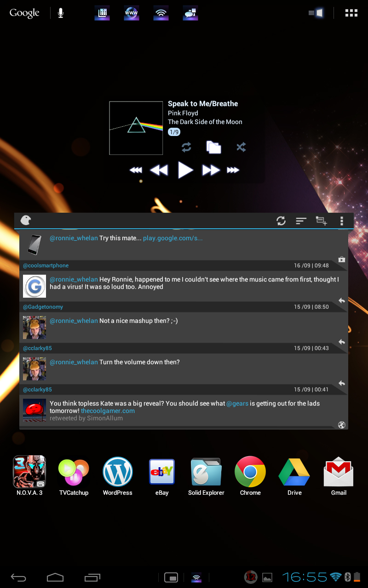Screen dimensions: 368x588
Task: Open the chat bubbles shortcut icon
Action: tap(190, 13)
